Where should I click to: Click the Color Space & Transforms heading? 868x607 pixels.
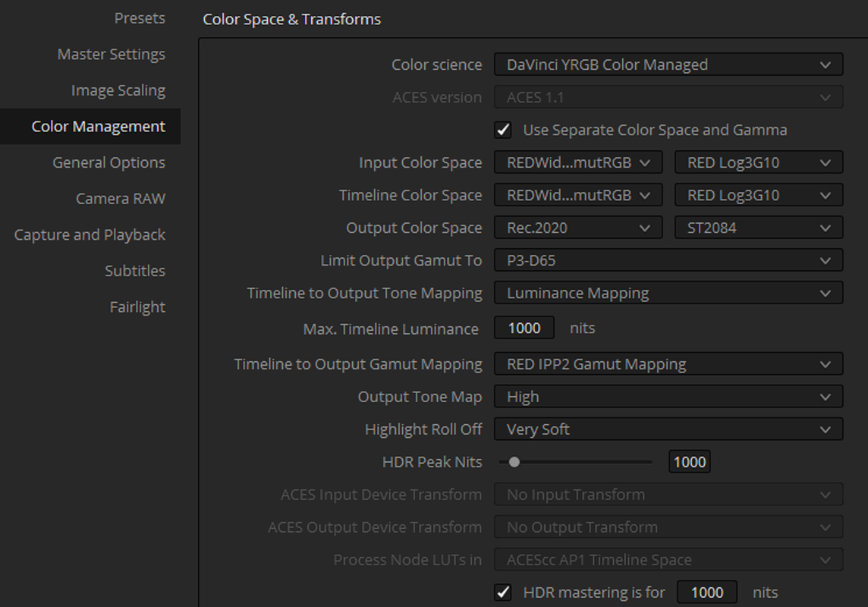291,20
